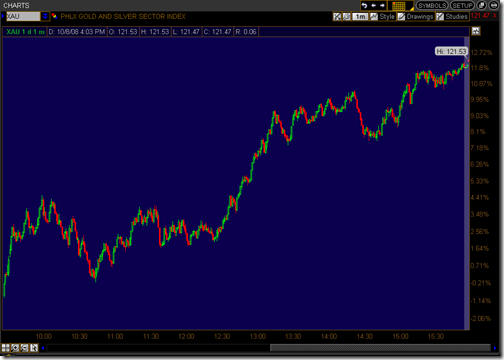This screenshot has width=504, height=360.
Task: Click the zoom out magnifier icon
Action: click(24, 348)
